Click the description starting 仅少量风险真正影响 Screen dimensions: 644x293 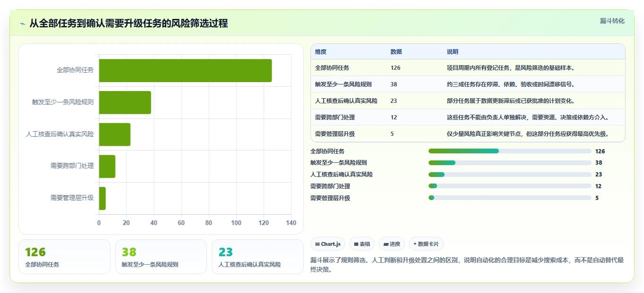528,134
